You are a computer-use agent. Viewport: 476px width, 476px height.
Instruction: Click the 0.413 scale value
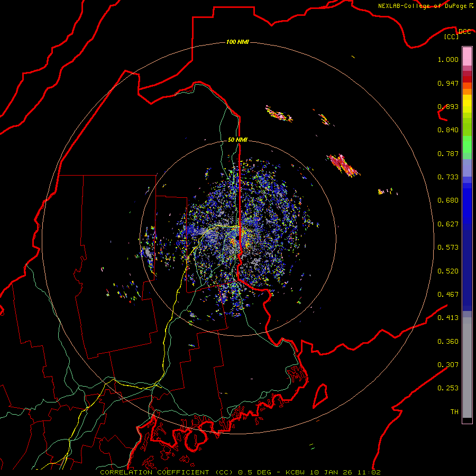pos(448,318)
